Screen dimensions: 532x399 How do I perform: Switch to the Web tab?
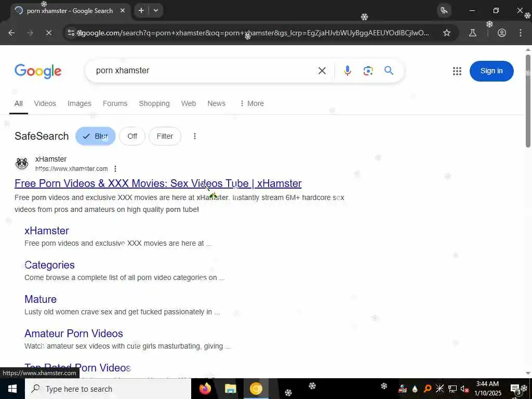click(x=188, y=103)
